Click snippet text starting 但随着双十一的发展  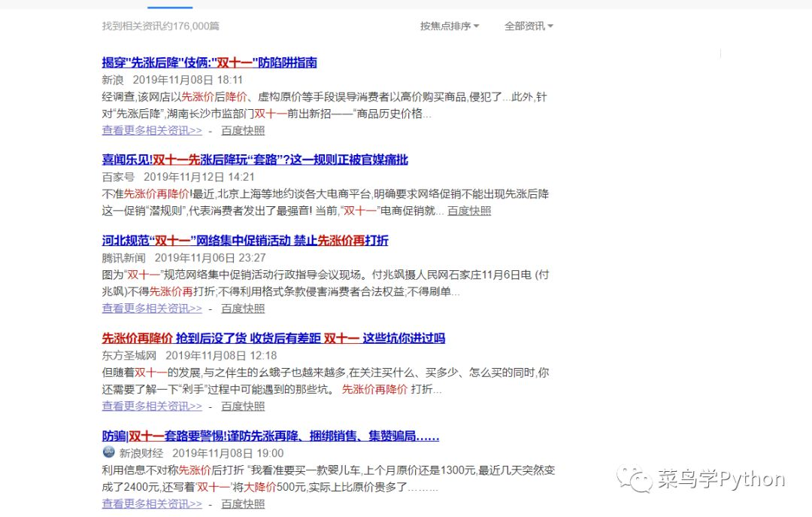coord(326,381)
